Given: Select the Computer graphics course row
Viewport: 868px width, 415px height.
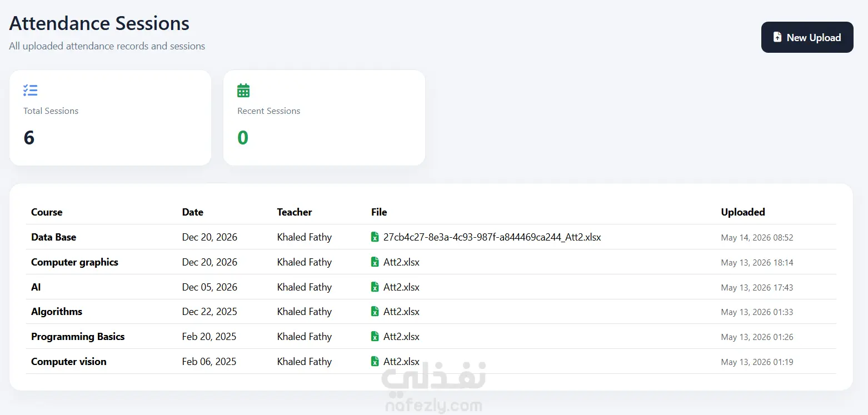Looking at the screenshot, I should (x=431, y=262).
